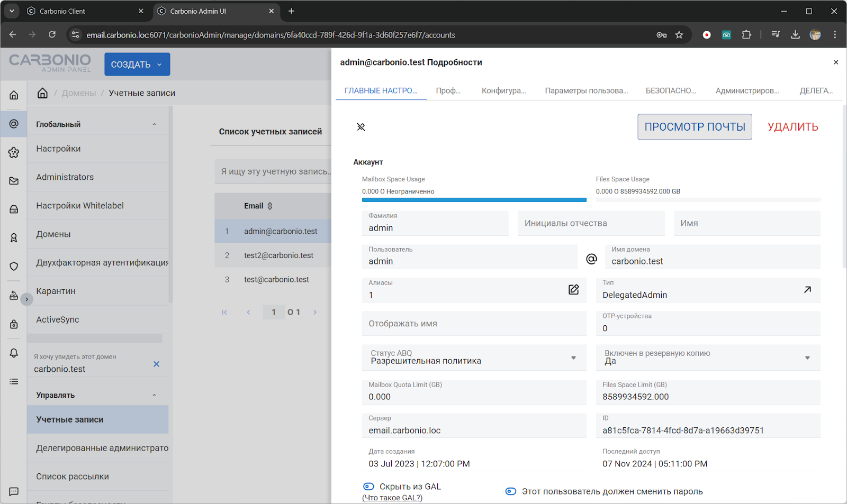
Task: Open the DelegatedAdmin type arrow icon
Action: click(x=807, y=289)
